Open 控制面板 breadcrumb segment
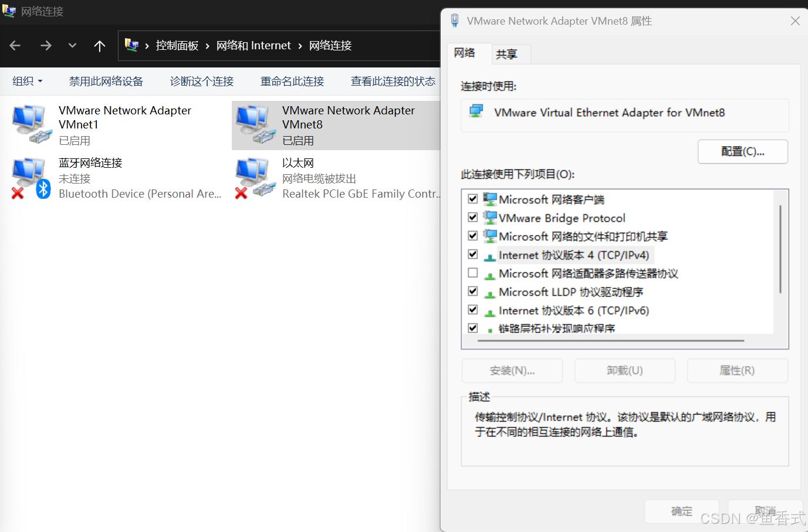 (x=177, y=46)
